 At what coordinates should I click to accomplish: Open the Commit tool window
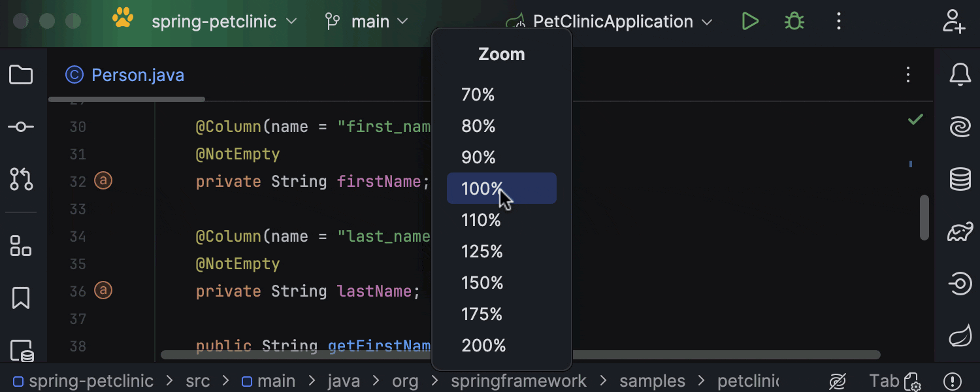[21, 127]
